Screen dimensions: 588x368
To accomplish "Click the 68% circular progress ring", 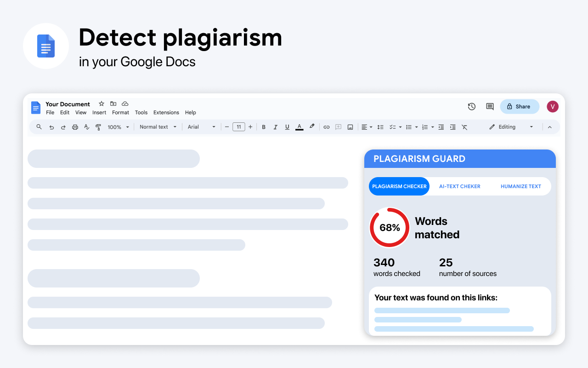I will click(390, 228).
